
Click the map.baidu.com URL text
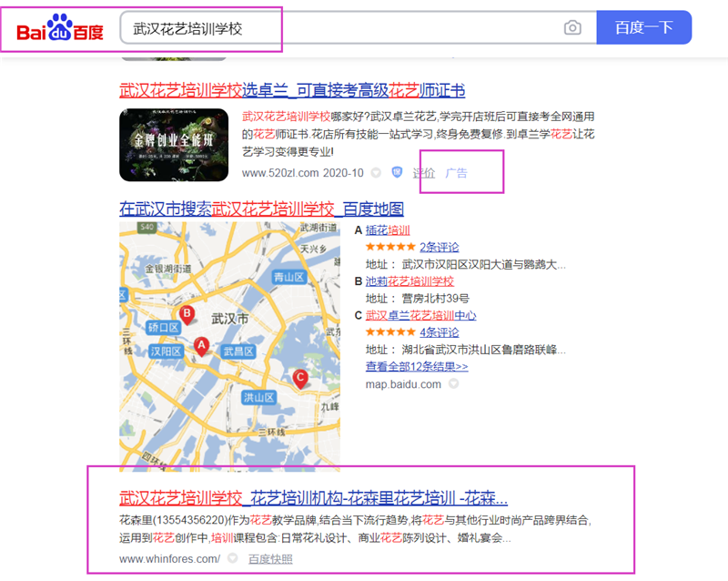coord(403,384)
